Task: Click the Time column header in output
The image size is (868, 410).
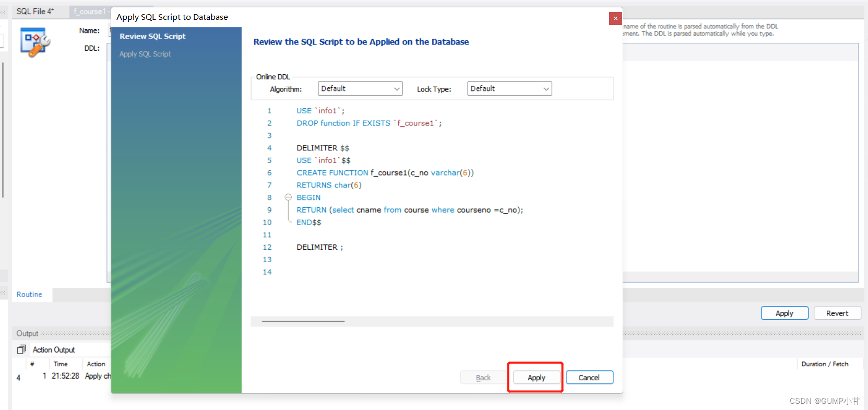Action: point(61,364)
